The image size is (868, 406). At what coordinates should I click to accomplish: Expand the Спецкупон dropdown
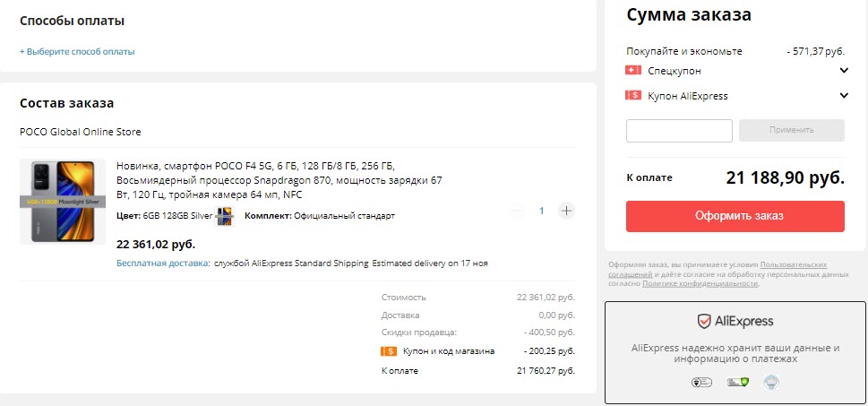[844, 71]
